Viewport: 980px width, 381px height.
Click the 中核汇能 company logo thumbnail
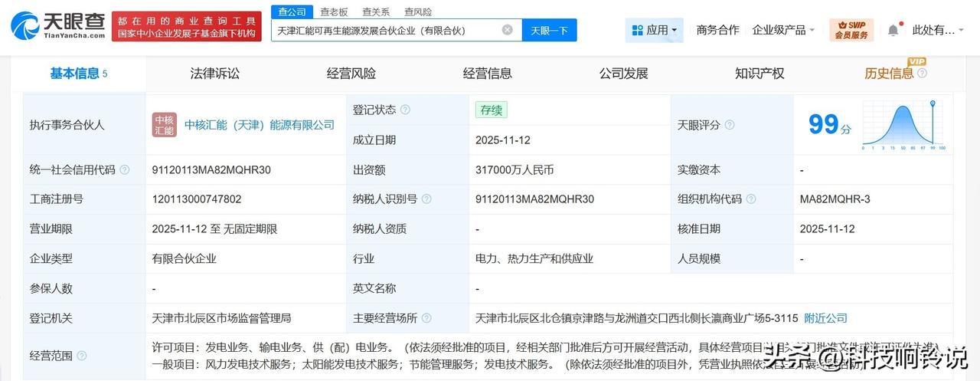point(164,125)
